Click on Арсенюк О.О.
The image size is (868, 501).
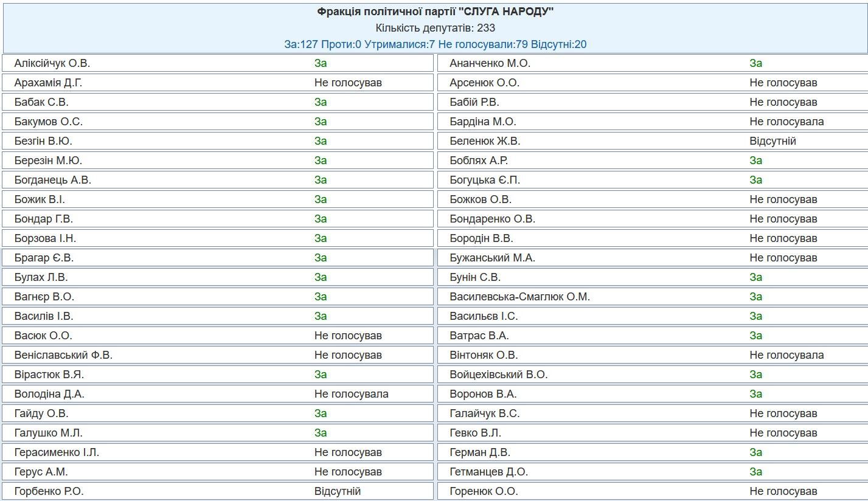click(485, 83)
